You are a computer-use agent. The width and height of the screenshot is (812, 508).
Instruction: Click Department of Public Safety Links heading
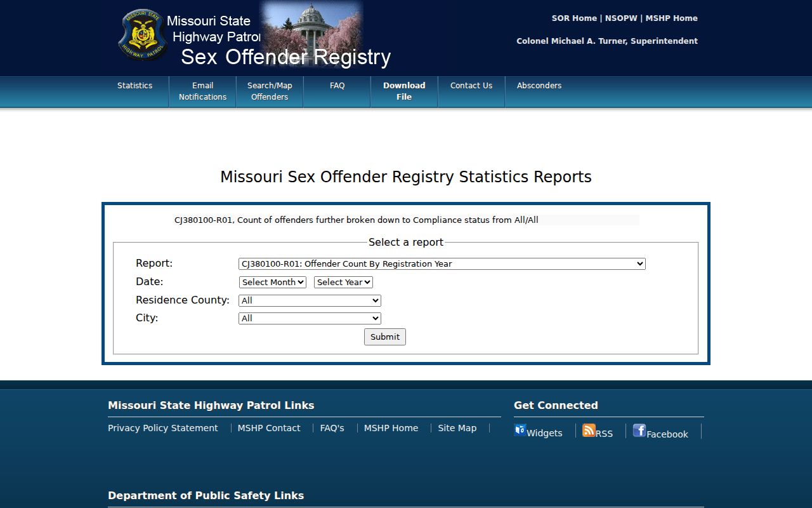(x=206, y=495)
